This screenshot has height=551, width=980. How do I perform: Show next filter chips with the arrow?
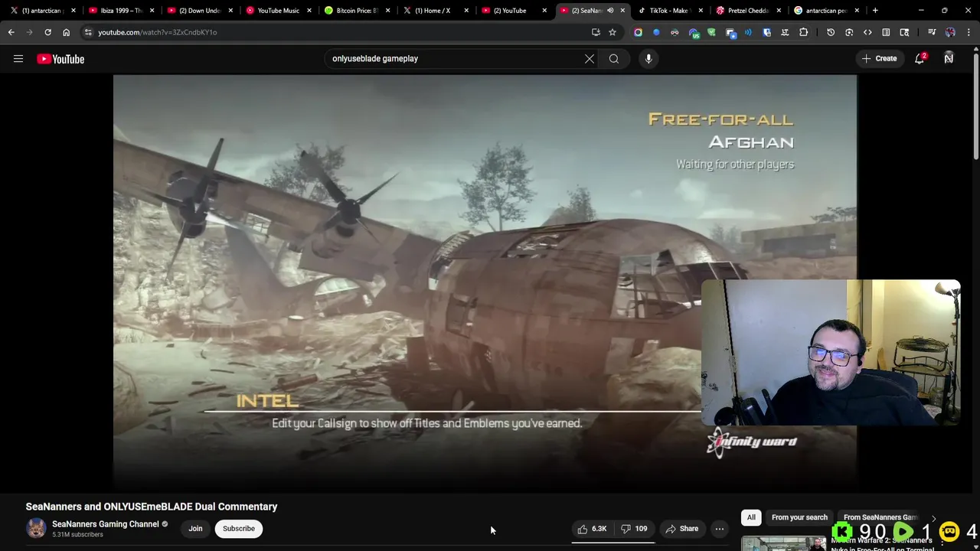[x=933, y=518]
